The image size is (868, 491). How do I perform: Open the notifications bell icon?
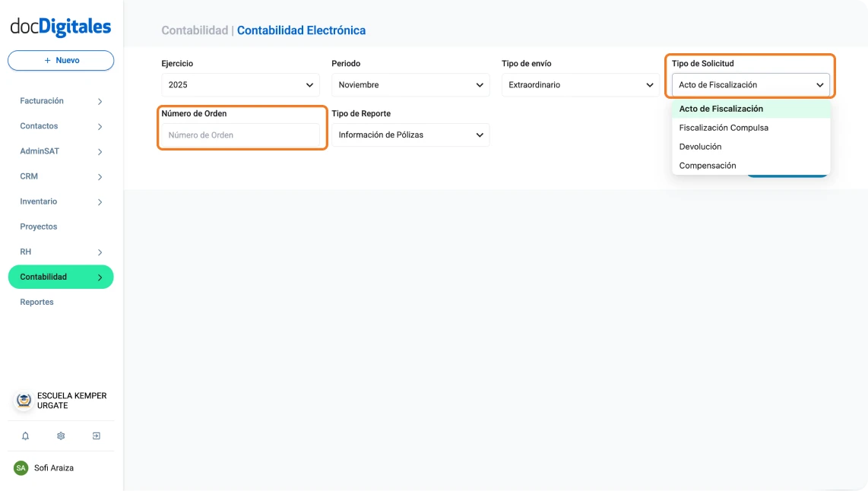(x=25, y=436)
